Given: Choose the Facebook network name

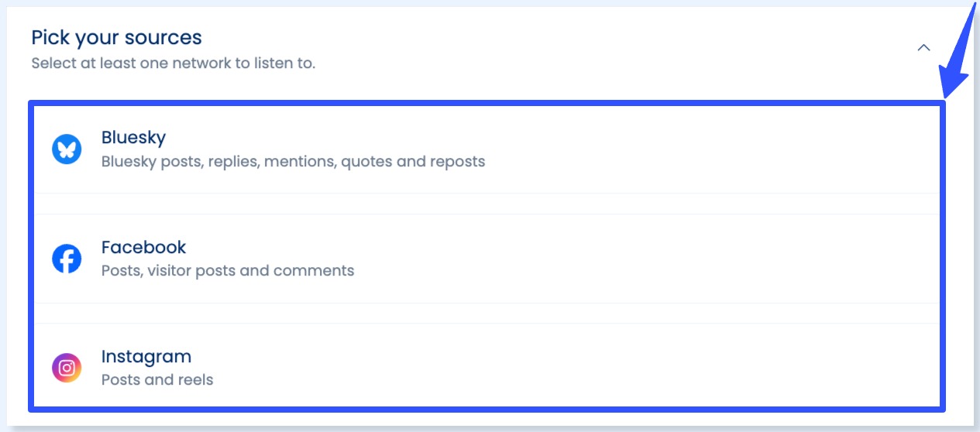Looking at the screenshot, I should (143, 248).
